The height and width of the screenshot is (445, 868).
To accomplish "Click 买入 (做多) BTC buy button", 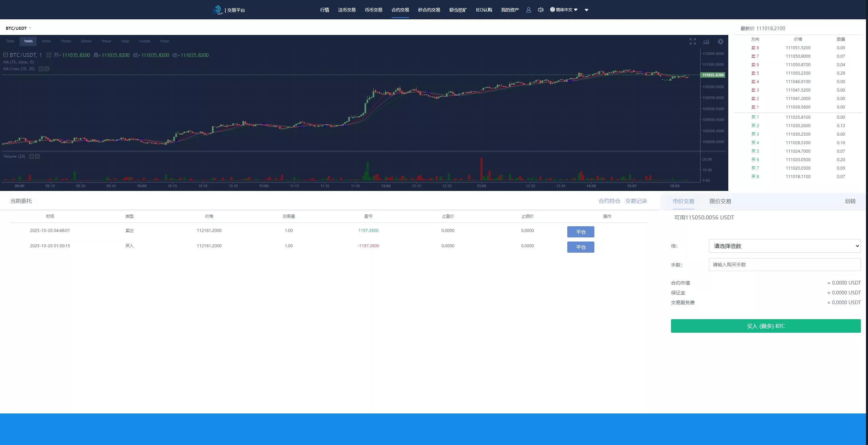I will click(x=766, y=326).
